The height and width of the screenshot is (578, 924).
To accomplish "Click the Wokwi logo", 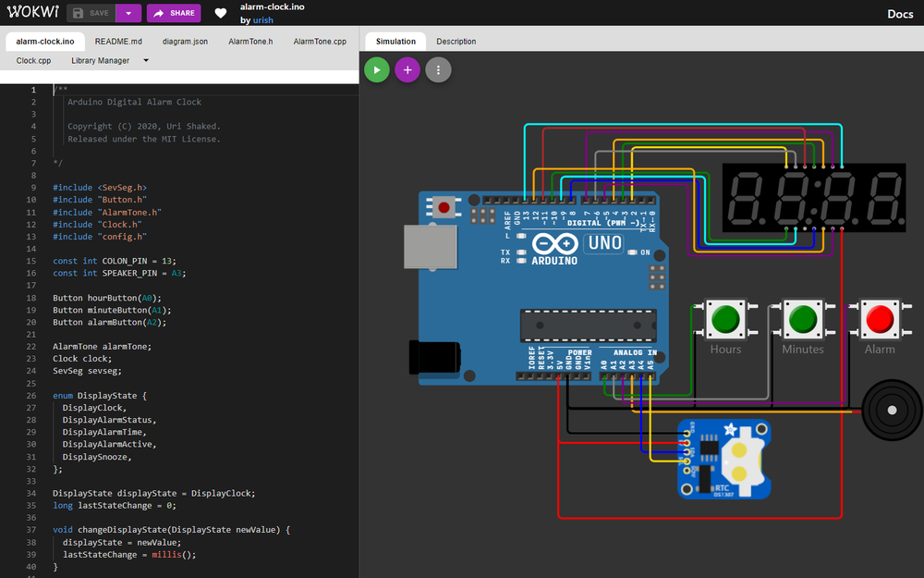I will (x=33, y=12).
